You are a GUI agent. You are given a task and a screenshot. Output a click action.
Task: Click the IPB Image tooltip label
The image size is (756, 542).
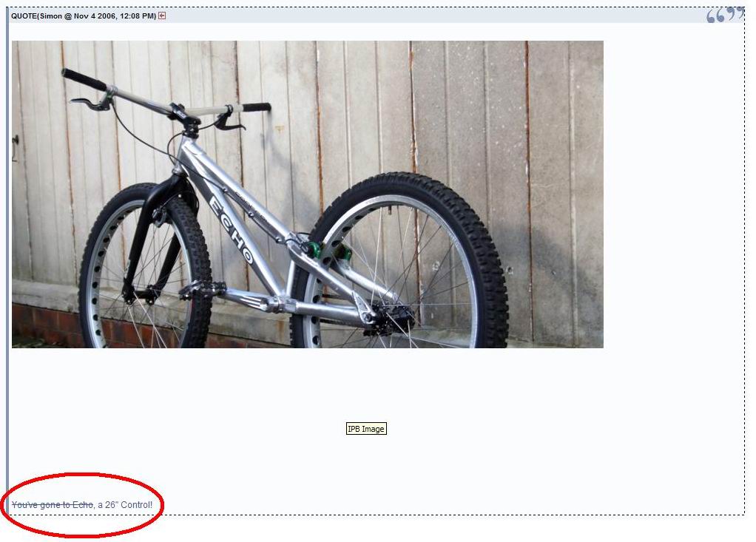tap(366, 429)
